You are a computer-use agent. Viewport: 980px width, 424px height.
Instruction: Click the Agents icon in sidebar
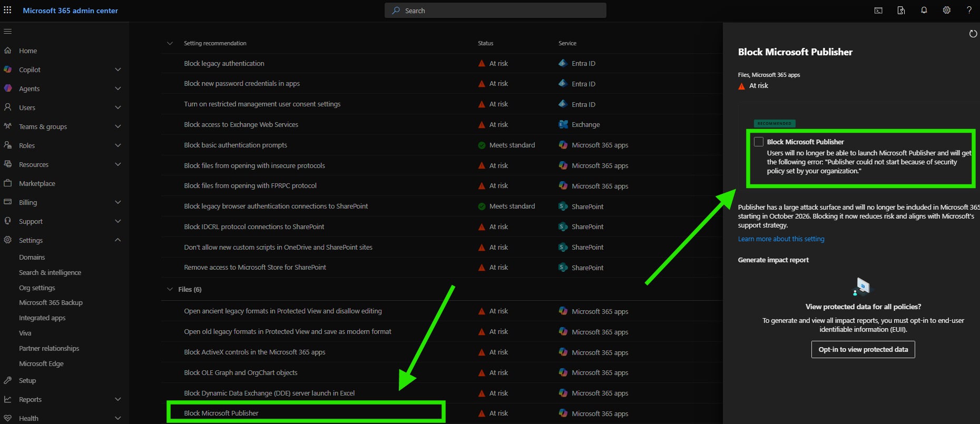pyautogui.click(x=7, y=88)
